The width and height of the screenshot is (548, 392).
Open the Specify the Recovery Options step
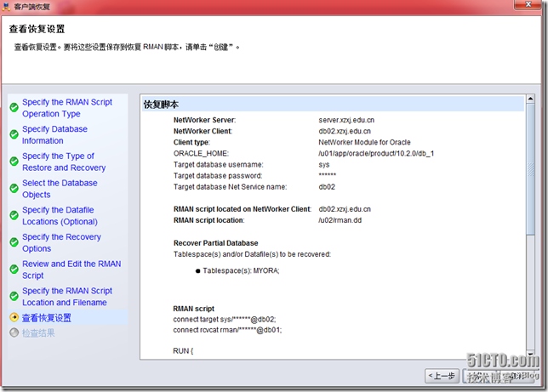(61, 242)
